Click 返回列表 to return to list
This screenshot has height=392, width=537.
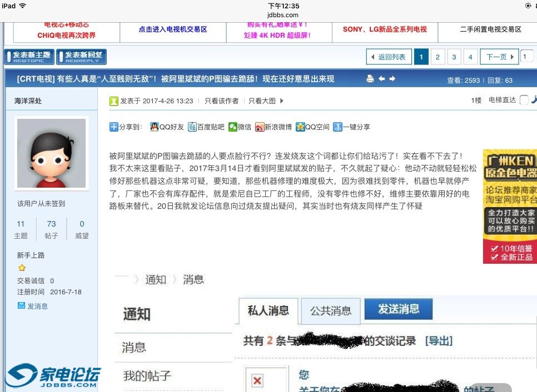pos(389,57)
